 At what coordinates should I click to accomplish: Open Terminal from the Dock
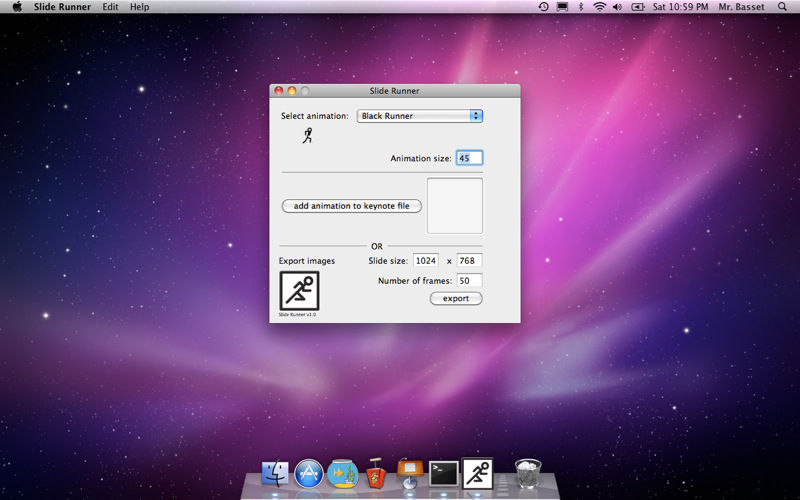point(443,473)
